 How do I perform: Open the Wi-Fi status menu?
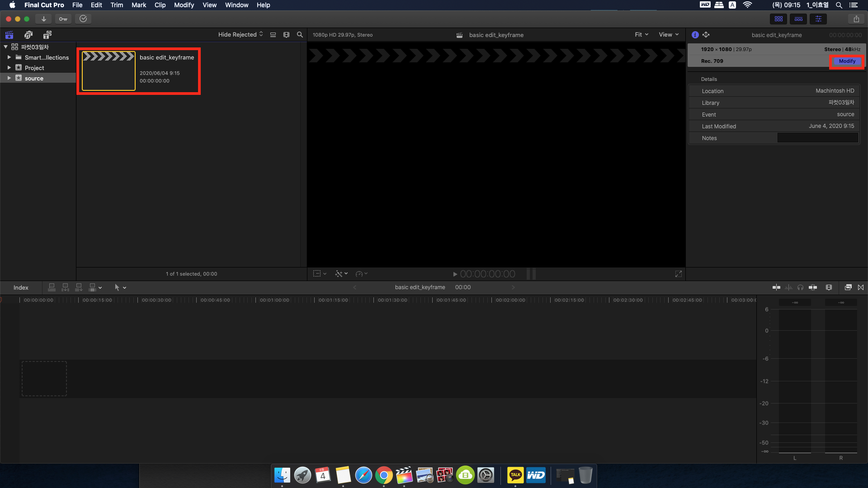(747, 5)
